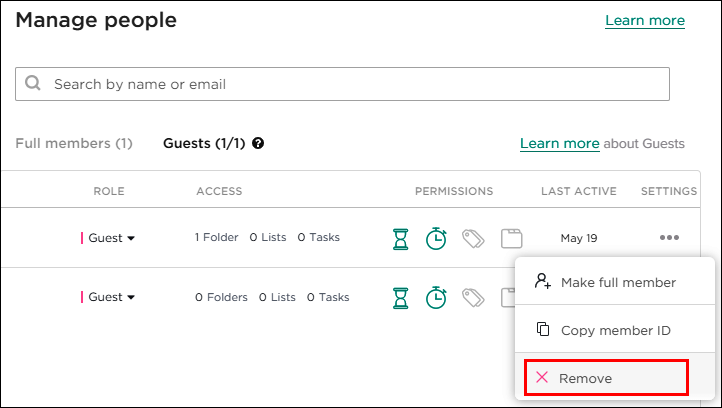Toggle the tags permission icon in second row
722x408 pixels.
473,297
